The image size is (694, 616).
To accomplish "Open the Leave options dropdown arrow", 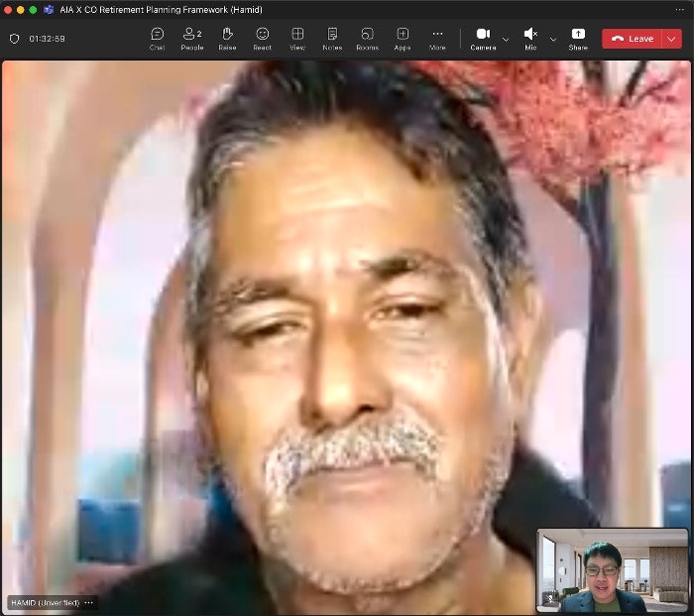I will click(672, 39).
